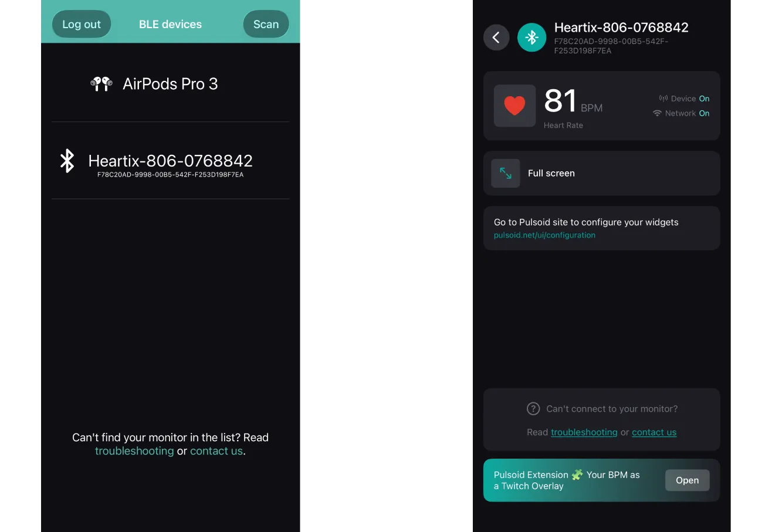Click the full screen expand arrows icon

tap(506, 173)
